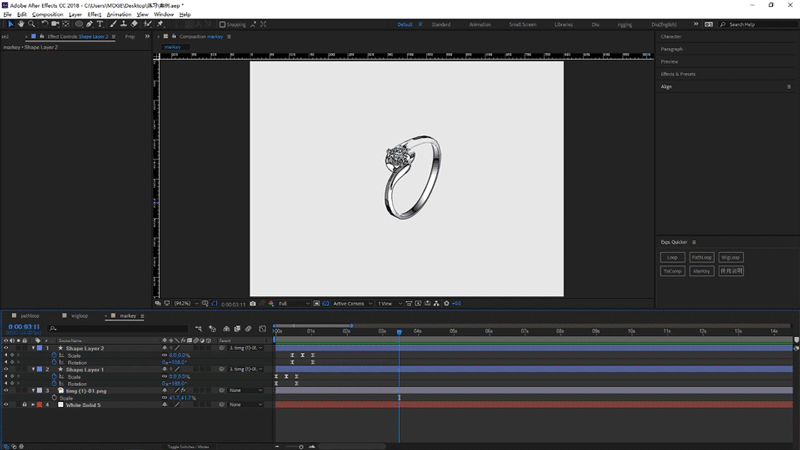
Task: Click the 0:00:03:11 current timecode
Action: click(24, 327)
